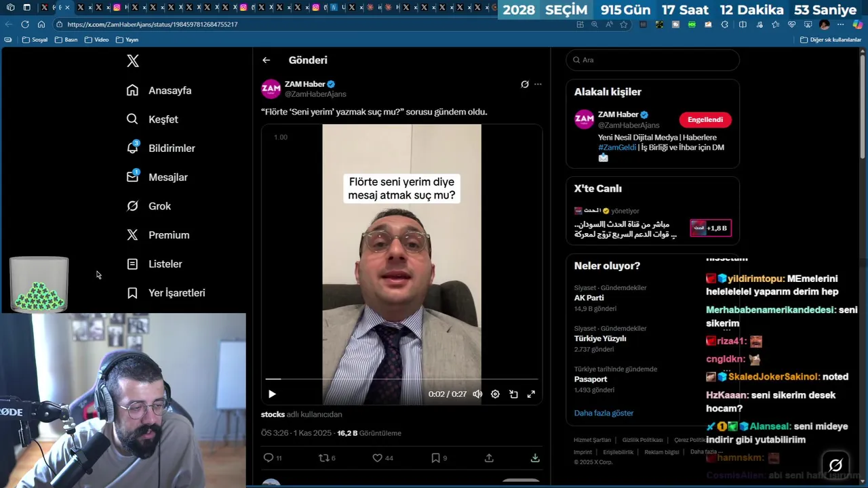Open Grok from the sidebar
Screen dimensions: 868x488
pos(149,206)
